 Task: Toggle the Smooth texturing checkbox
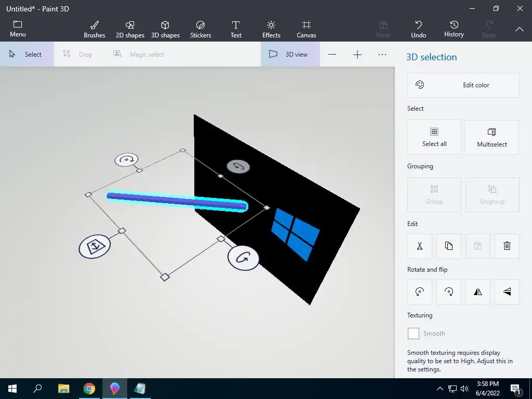coord(413,334)
